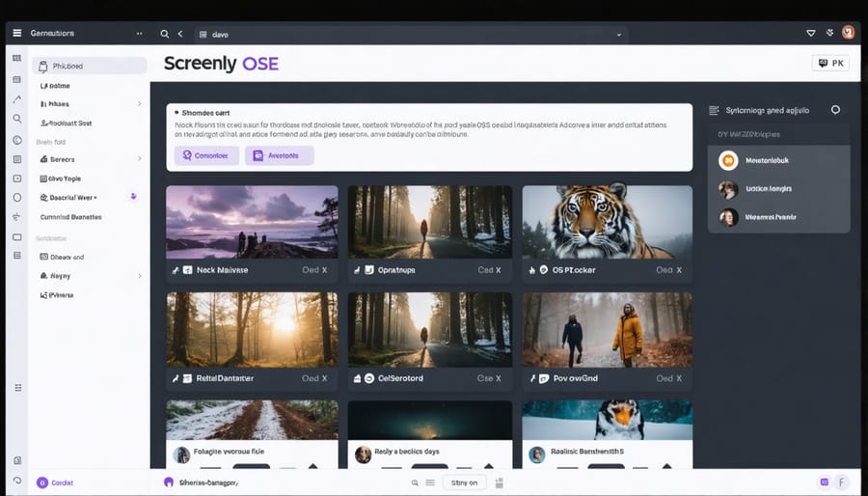Click the search magnifier in top bar
Viewport: 868px width, 496px height.
tap(164, 34)
